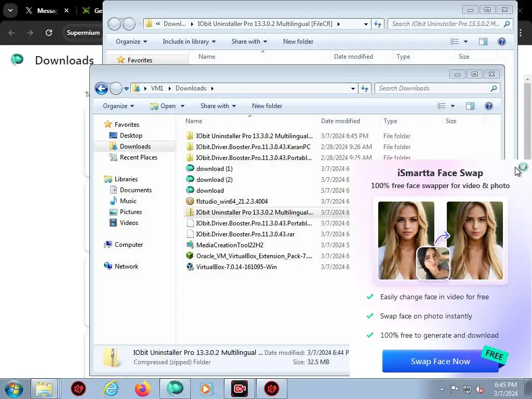The width and height of the screenshot is (532, 399).
Task: Open the media player taskbar icon
Action: (x=206, y=389)
